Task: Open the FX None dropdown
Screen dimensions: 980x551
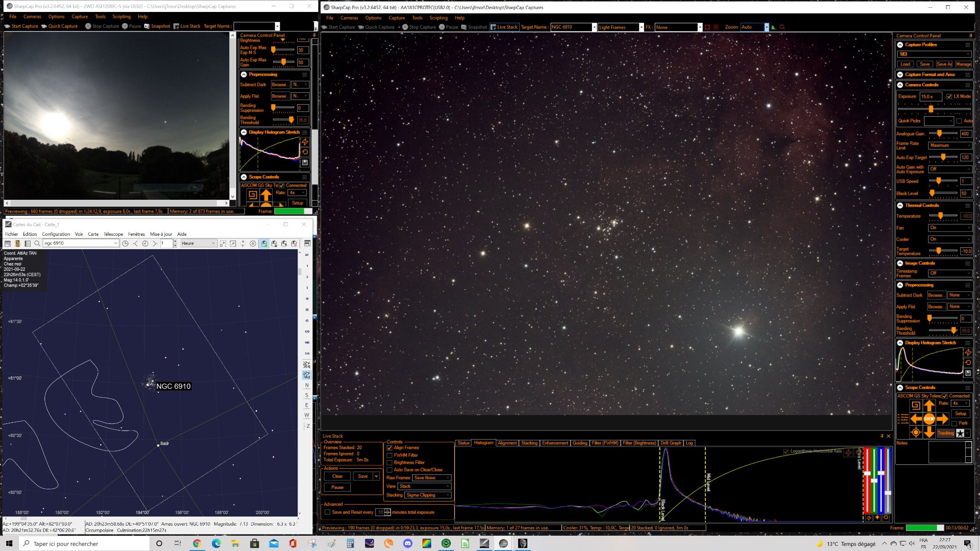Action: (x=679, y=27)
